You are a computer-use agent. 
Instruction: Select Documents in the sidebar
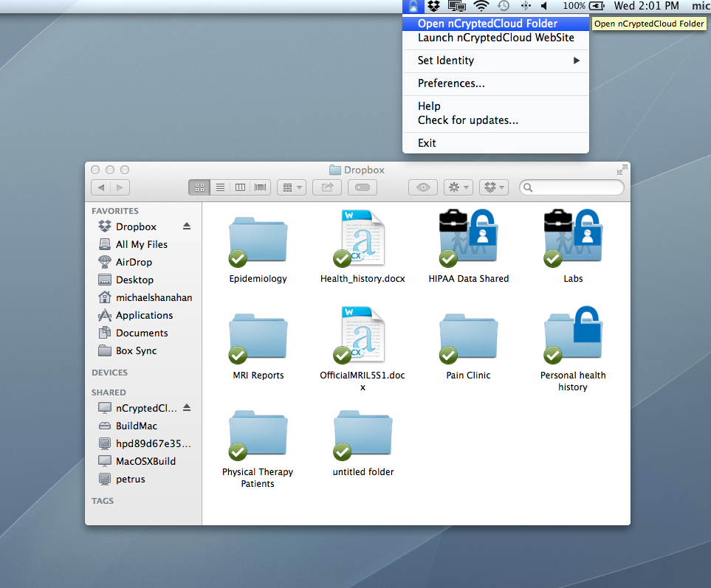[x=143, y=333]
